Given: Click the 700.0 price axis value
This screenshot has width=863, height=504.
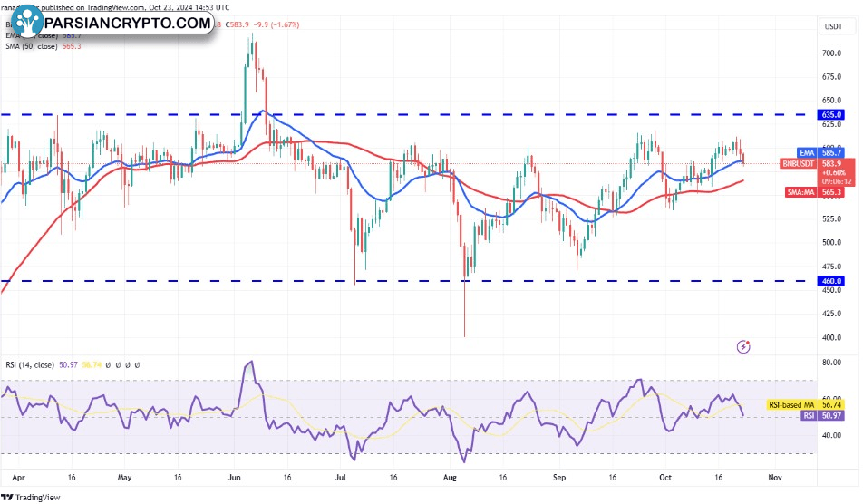Looking at the screenshot, I should point(831,53).
